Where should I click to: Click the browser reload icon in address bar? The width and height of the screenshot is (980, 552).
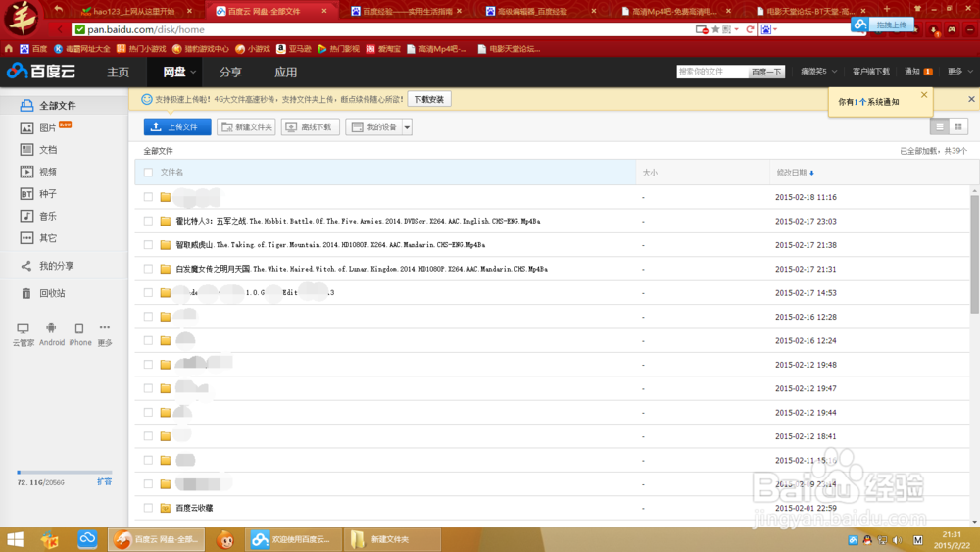(750, 29)
